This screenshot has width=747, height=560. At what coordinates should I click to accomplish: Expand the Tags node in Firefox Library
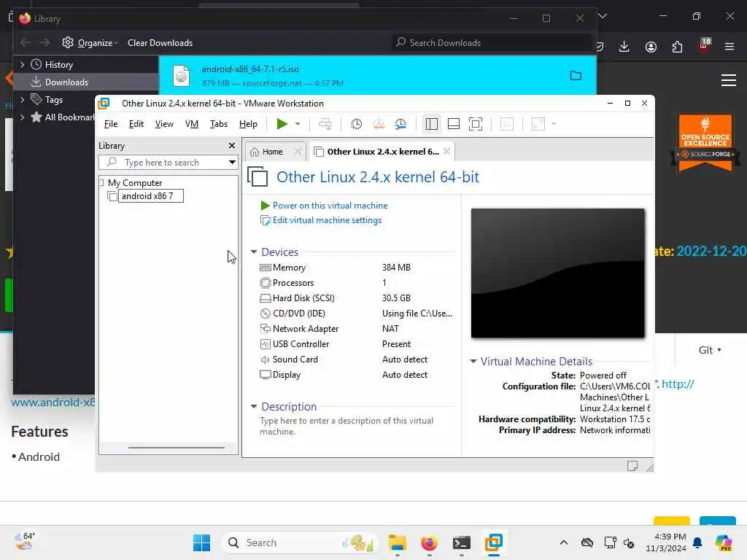coord(22,99)
